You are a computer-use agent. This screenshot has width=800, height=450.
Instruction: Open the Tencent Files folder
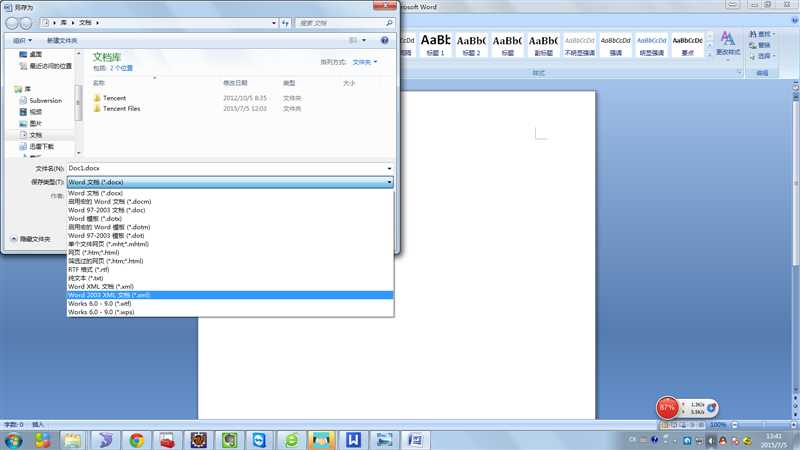pos(121,109)
